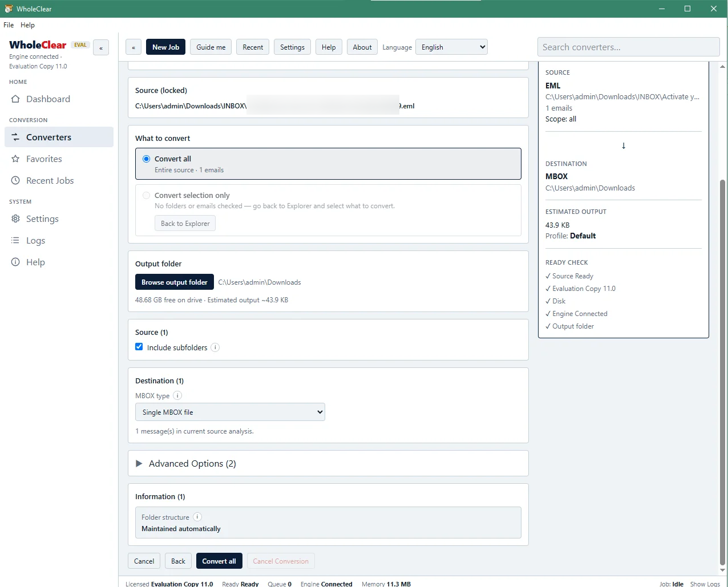
Task: Click the Output folder ready check entry
Action: tap(569, 326)
